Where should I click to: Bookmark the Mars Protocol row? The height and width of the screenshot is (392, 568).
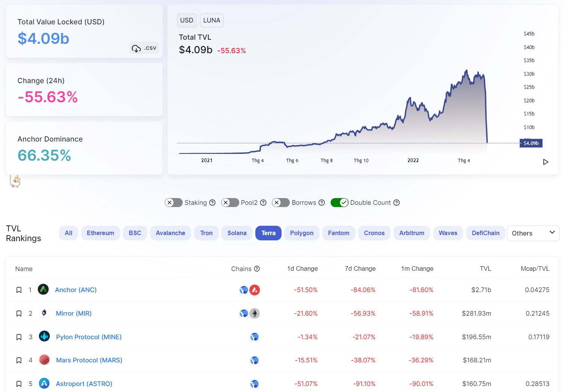point(19,361)
